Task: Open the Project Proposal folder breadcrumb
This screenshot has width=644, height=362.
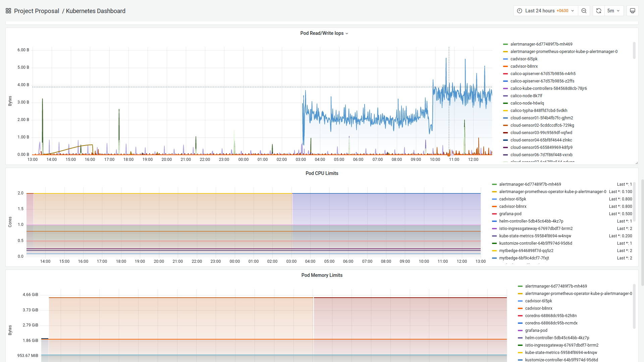Action: point(37,11)
